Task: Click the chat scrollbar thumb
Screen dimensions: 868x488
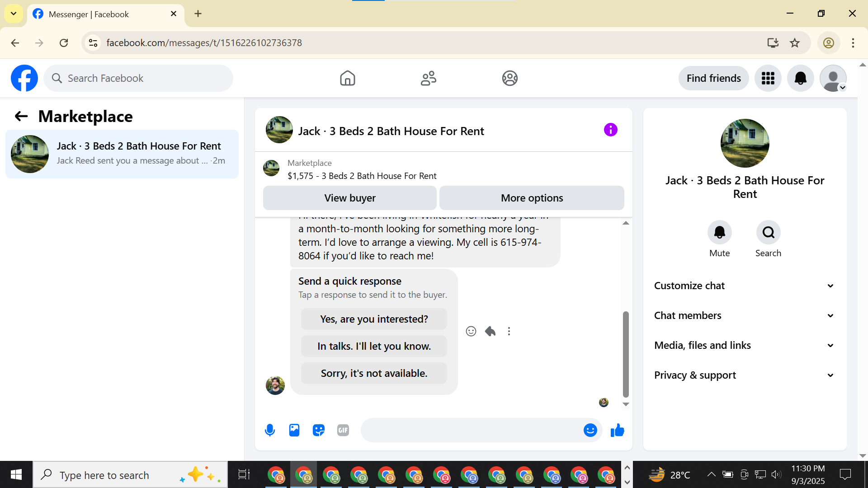Action: [x=626, y=354]
